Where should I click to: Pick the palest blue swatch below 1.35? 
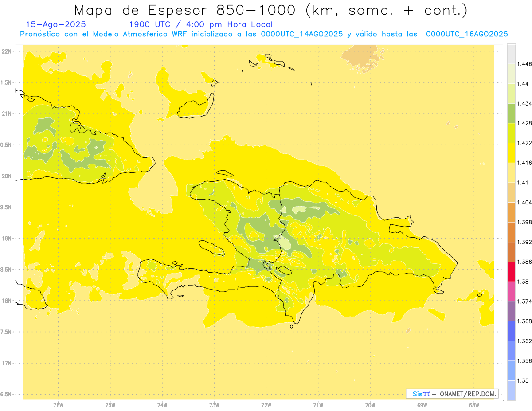[511, 390]
